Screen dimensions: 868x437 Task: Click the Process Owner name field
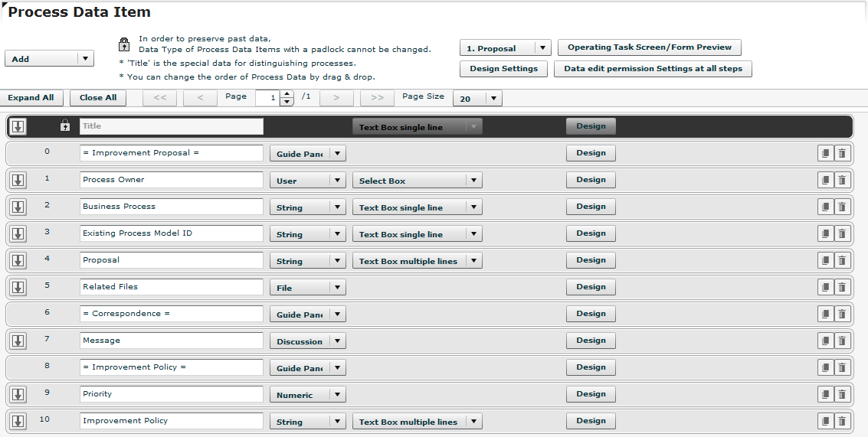tap(171, 180)
